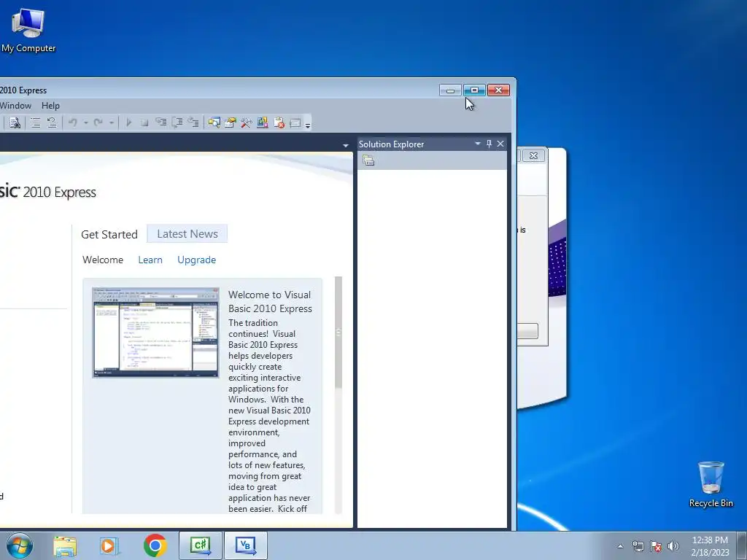The height and width of the screenshot is (560, 747).
Task: Click the Welcome to Visual Basic 2010 Express heading
Action: [x=270, y=301]
